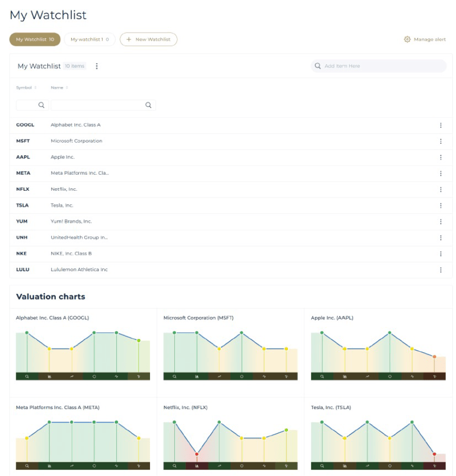The image size is (456, 476).
Task: Open the GOOGL row three-dot menu
Action: click(x=441, y=125)
